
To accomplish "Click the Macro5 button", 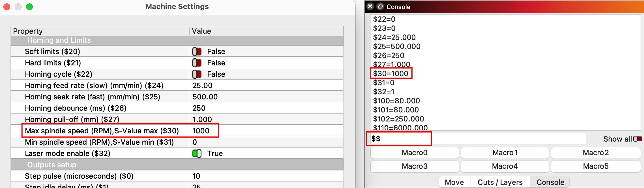I will 596,166.
